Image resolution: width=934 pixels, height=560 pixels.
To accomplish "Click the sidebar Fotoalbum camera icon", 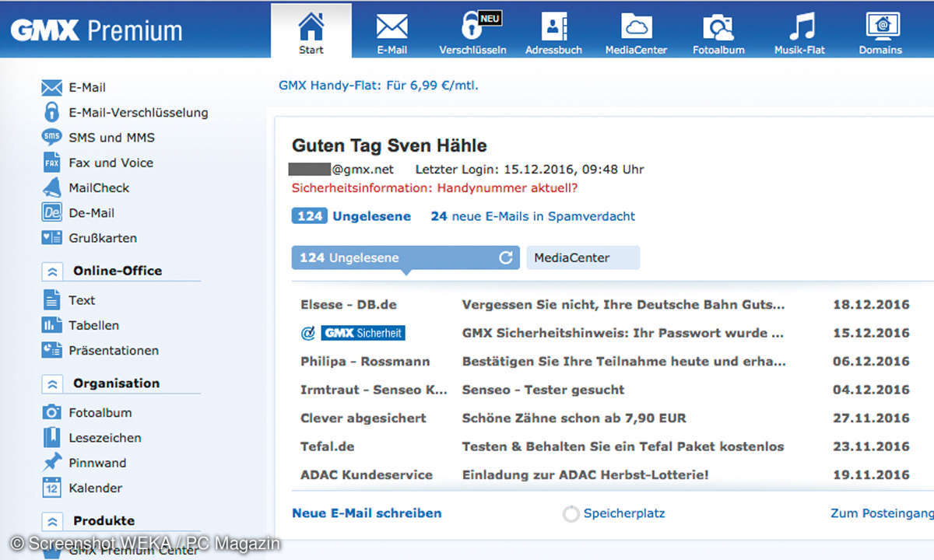I will point(51,412).
